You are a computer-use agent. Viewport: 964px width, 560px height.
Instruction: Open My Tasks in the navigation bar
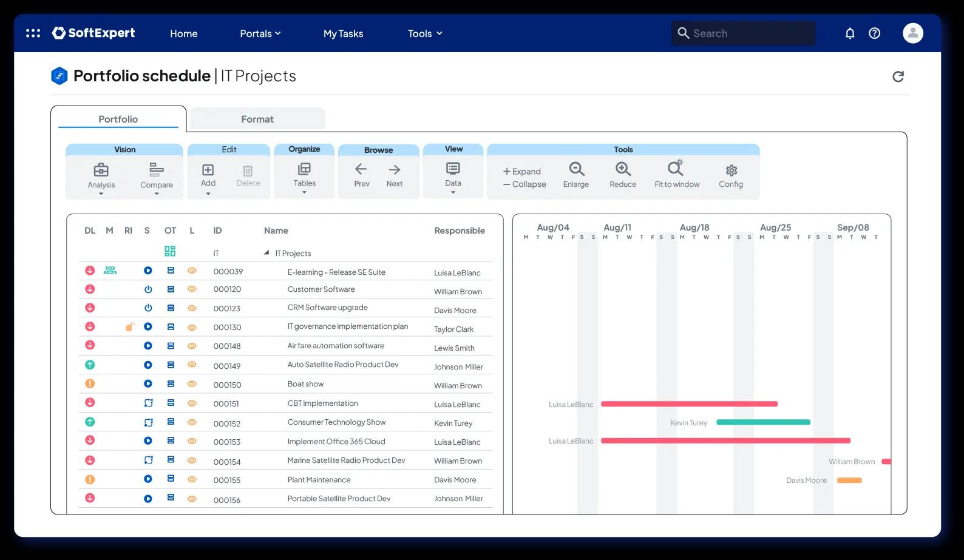point(343,33)
